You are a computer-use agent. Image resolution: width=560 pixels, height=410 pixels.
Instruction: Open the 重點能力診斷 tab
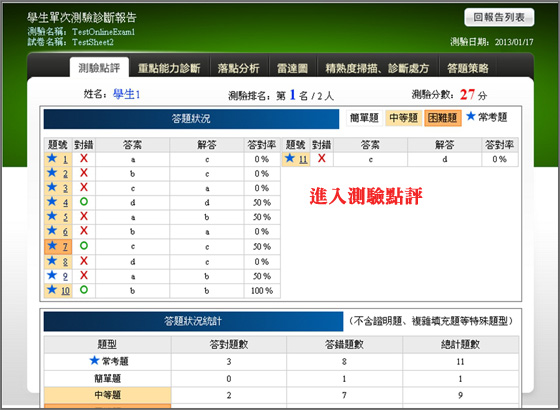point(169,68)
